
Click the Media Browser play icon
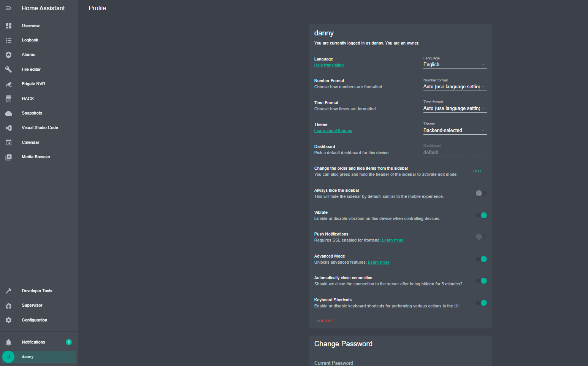8,157
